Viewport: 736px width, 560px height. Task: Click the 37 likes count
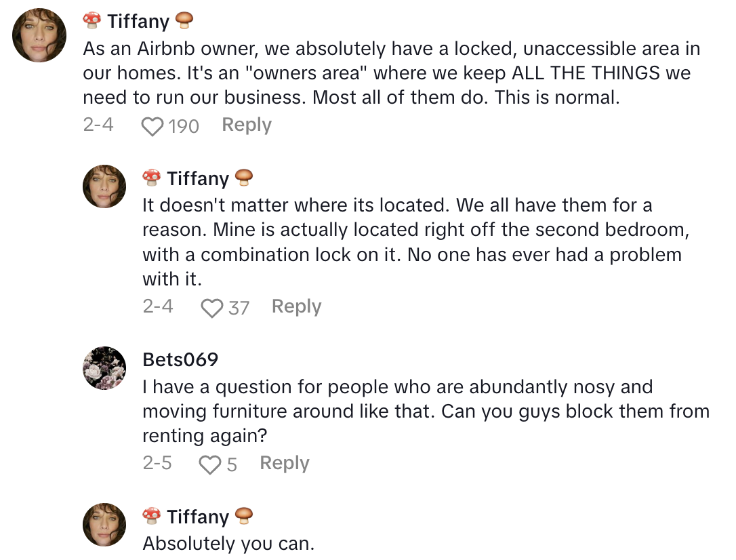[239, 308]
